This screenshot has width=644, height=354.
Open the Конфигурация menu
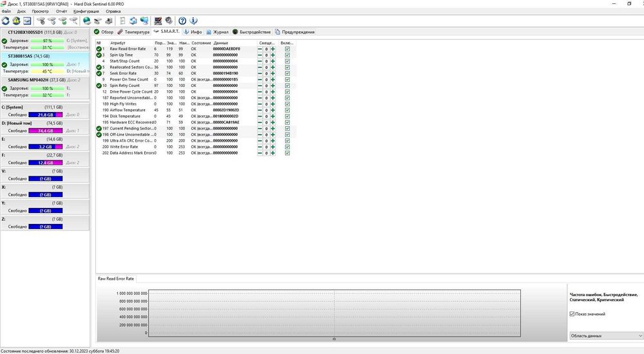[86, 12]
